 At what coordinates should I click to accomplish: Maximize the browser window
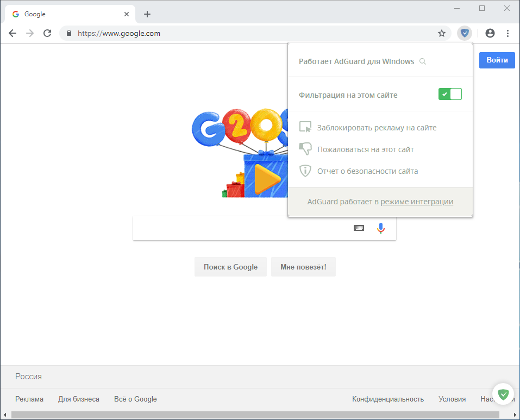482,8
